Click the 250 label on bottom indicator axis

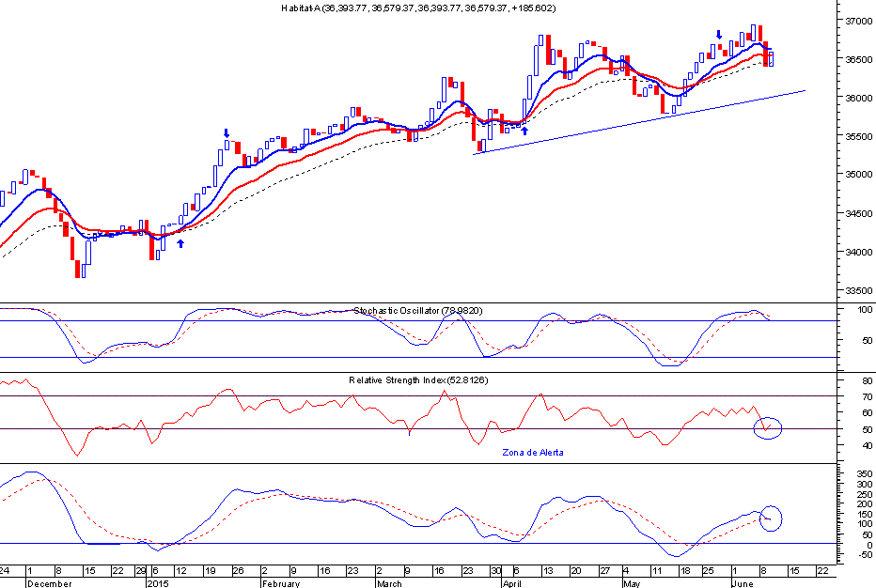coord(865,494)
